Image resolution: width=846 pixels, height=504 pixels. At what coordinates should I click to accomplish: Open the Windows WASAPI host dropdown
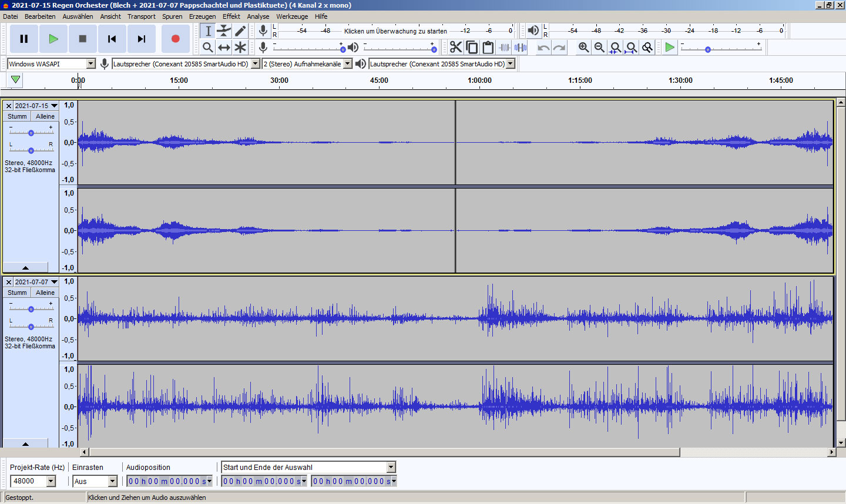coord(91,64)
